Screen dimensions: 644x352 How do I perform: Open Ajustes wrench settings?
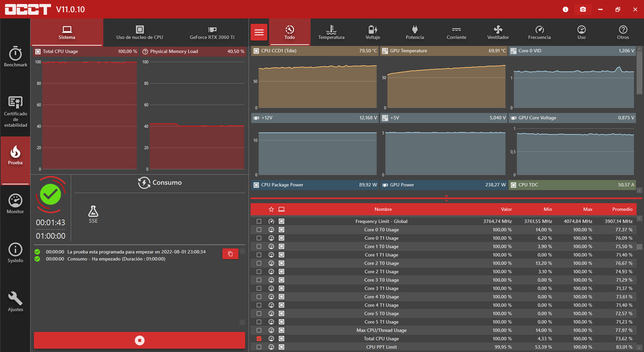16,301
